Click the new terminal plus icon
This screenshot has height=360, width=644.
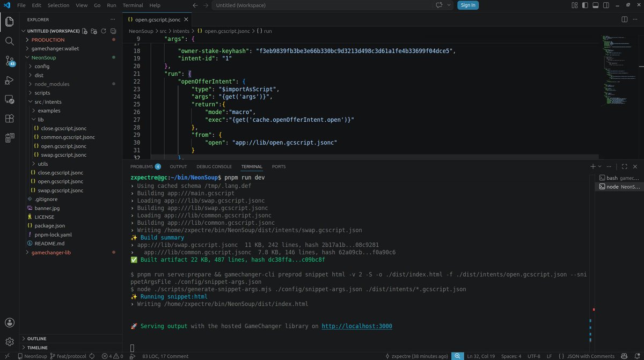(x=592, y=167)
